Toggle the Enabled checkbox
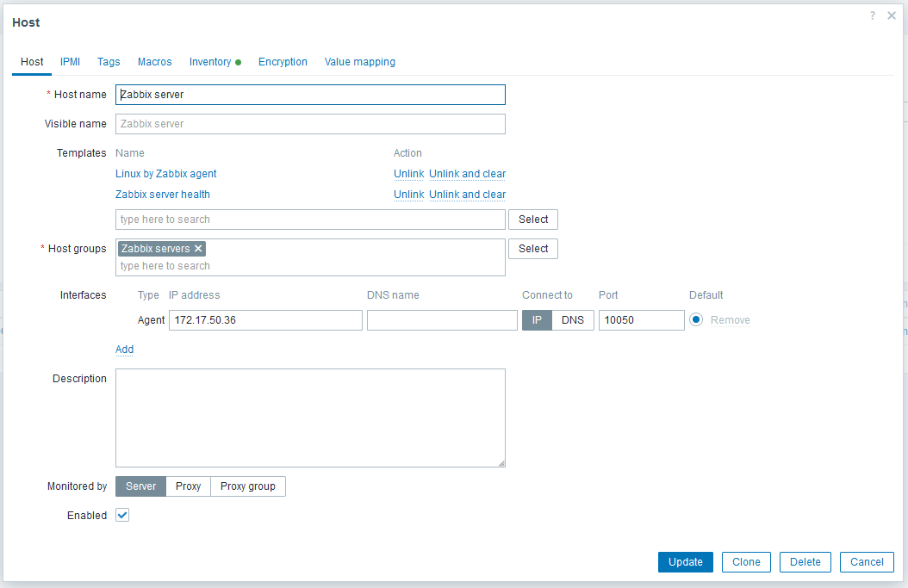 point(122,515)
